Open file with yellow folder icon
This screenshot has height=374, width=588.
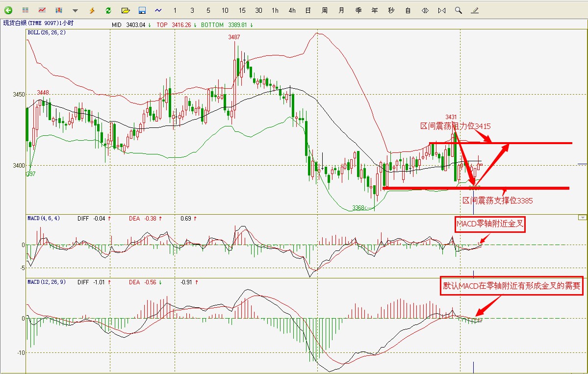pyautogui.click(x=125, y=10)
